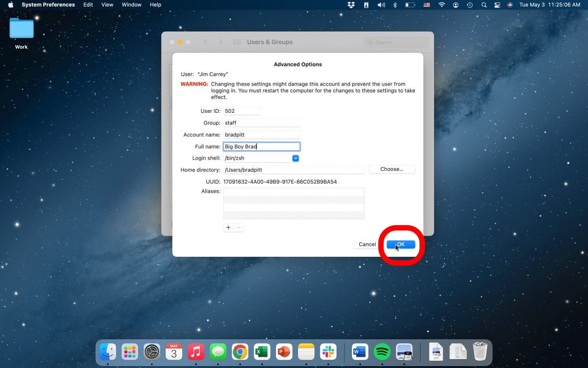Launch Spotify from the Dock
The width and height of the screenshot is (588, 368).
(382, 352)
